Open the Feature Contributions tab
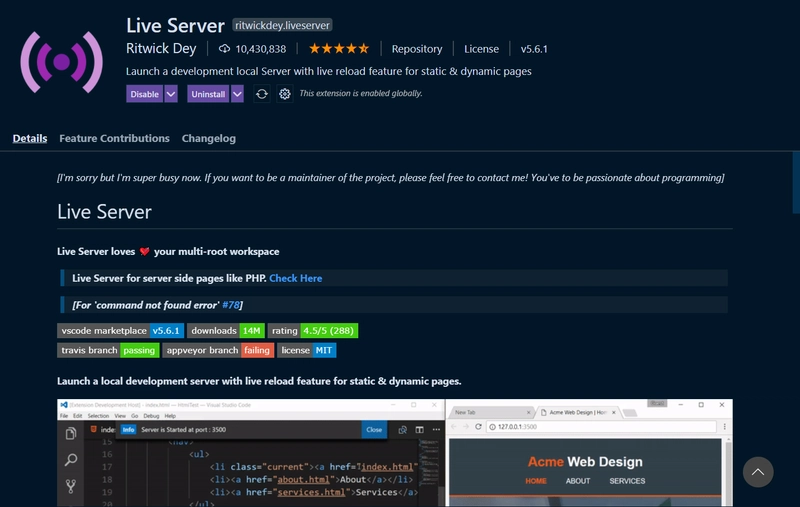This screenshot has width=800, height=507. pyautogui.click(x=114, y=138)
